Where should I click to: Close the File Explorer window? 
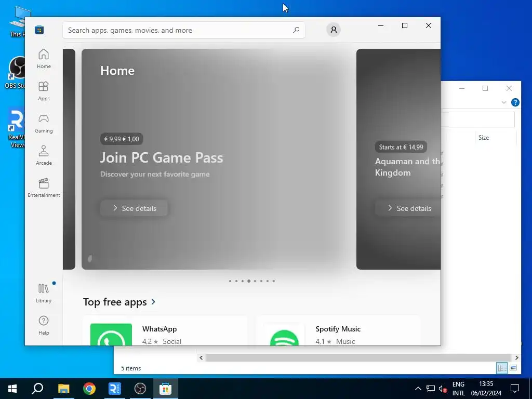(509, 88)
